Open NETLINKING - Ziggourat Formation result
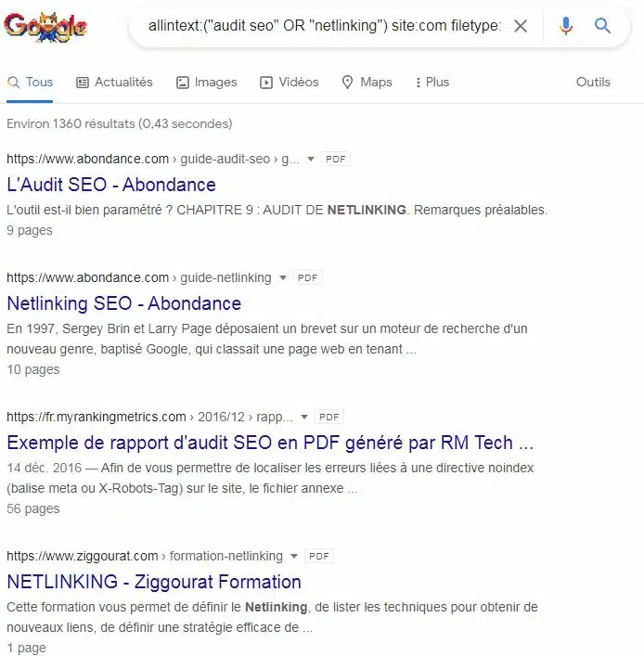 pos(154,582)
